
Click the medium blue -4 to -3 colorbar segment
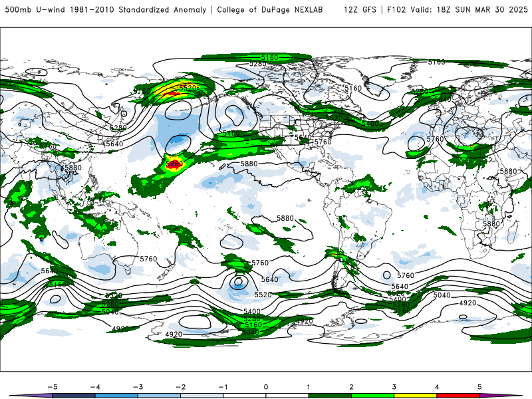pyautogui.click(x=116, y=396)
